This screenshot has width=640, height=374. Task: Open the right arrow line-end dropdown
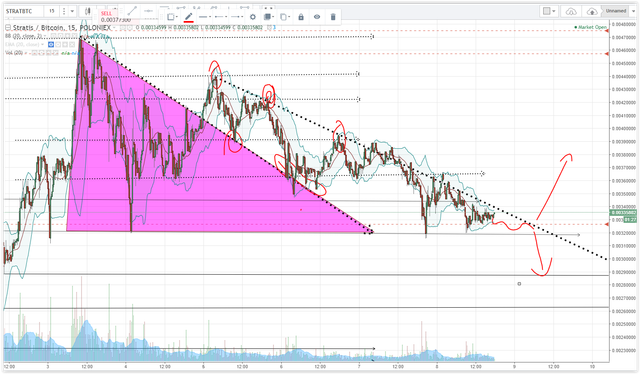(237, 17)
